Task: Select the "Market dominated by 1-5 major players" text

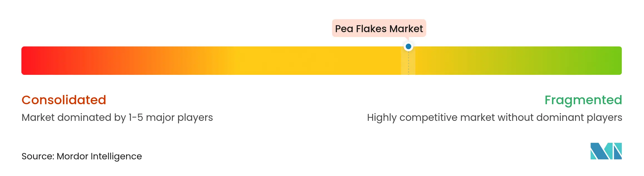Action: (117, 118)
